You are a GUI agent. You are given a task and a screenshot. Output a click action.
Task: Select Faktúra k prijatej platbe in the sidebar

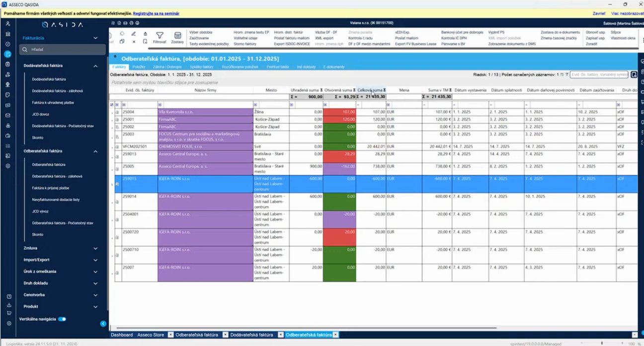[51, 188]
